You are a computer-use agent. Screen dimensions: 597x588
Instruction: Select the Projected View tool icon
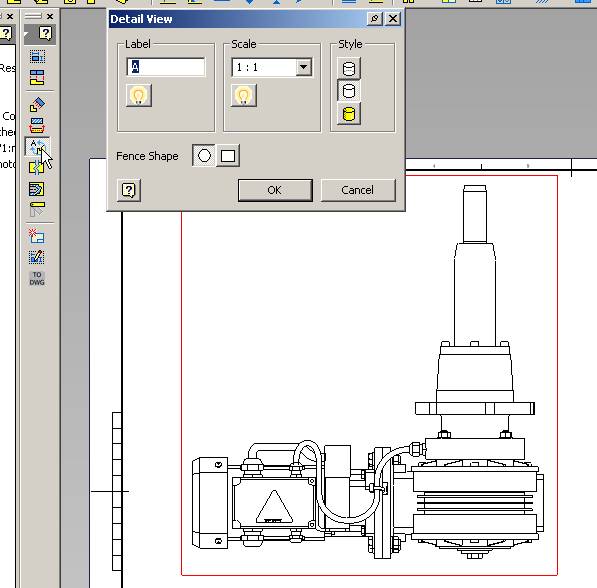pos(37,77)
